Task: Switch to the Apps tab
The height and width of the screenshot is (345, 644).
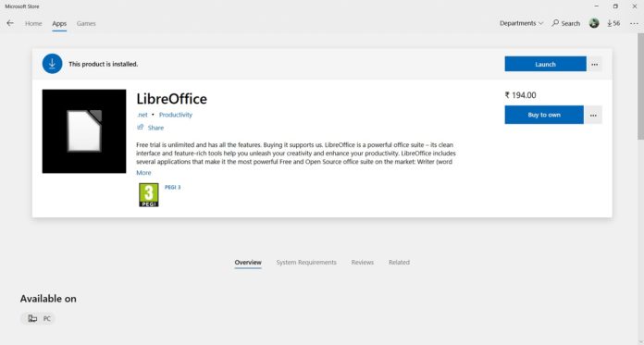Action: pyautogui.click(x=59, y=23)
